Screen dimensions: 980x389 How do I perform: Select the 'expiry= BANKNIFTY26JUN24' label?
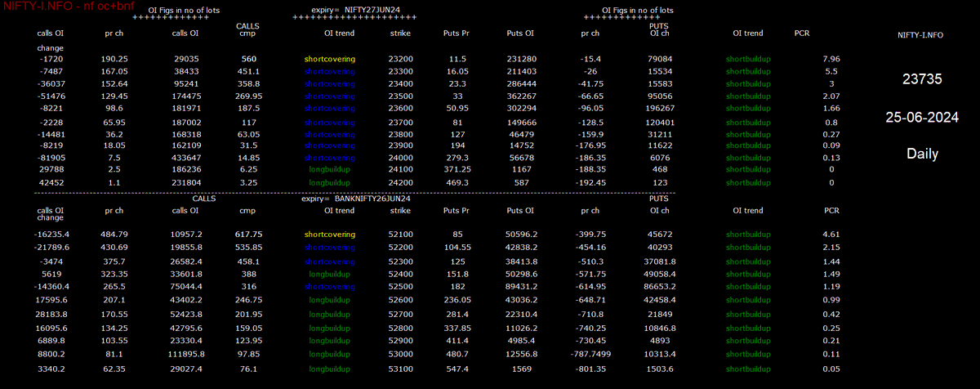coord(356,199)
